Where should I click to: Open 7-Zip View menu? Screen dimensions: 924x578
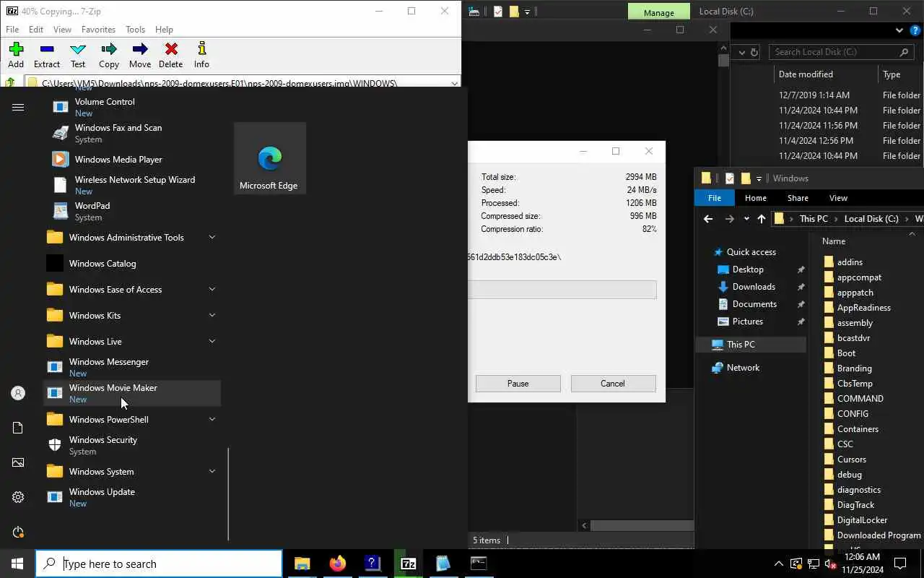click(x=62, y=30)
